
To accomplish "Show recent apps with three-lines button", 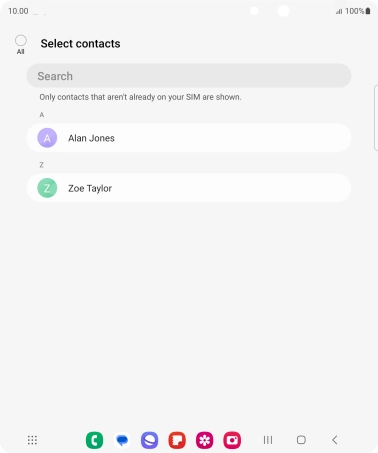I will [268, 440].
